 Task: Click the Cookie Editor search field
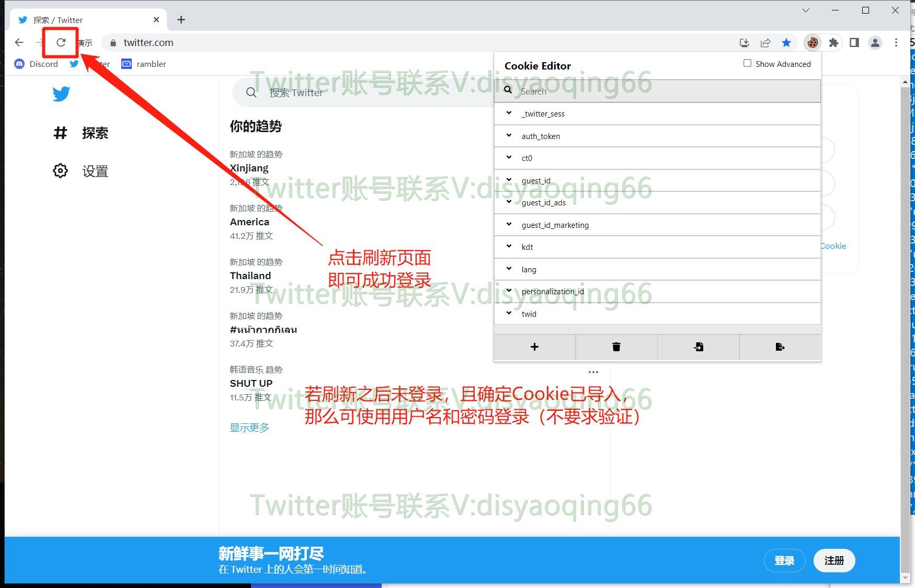pyautogui.click(x=657, y=91)
